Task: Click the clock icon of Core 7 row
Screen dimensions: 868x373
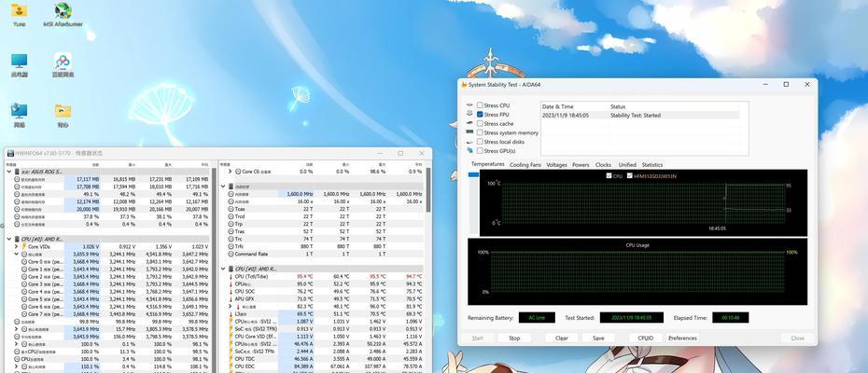Action: (24, 313)
